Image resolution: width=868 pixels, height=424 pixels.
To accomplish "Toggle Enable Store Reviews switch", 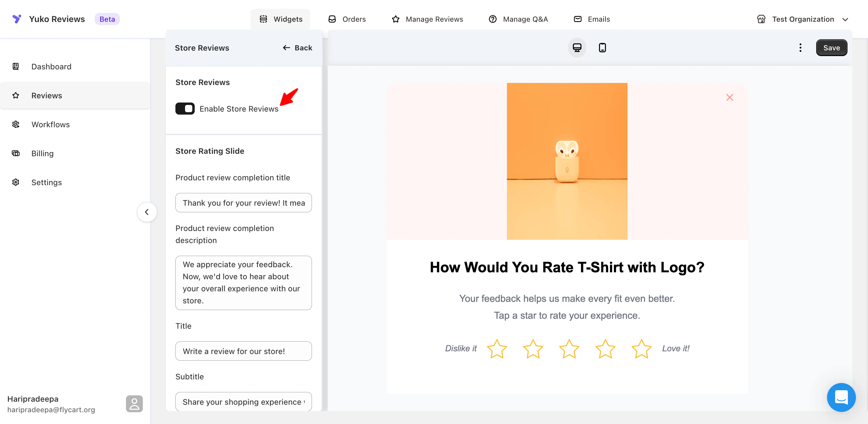I will 185,109.
